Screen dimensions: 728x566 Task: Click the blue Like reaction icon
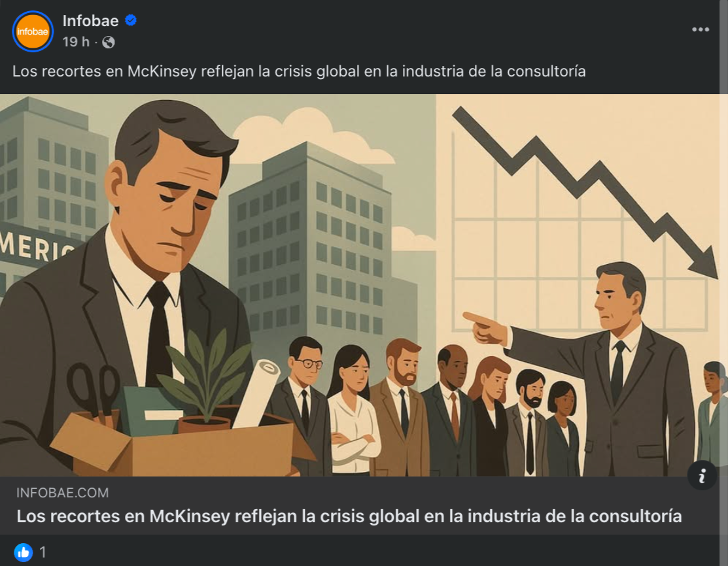pyautogui.click(x=24, y=552)
